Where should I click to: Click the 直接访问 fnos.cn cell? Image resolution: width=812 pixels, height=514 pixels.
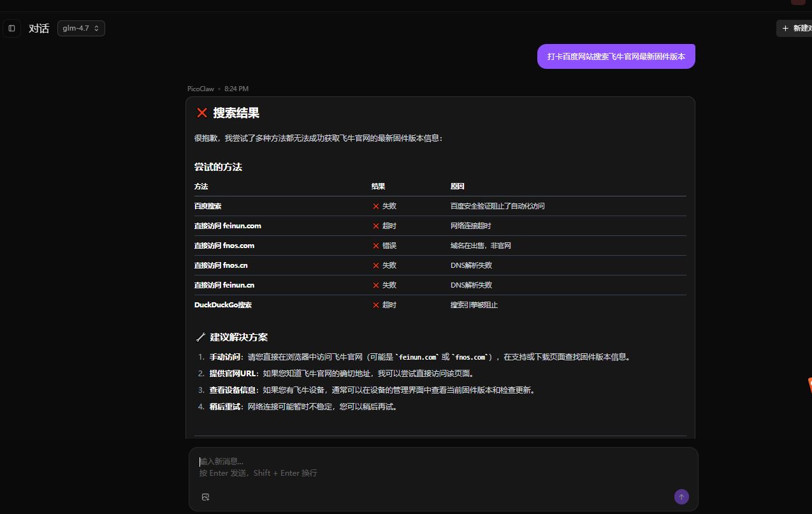coord(221,265)
